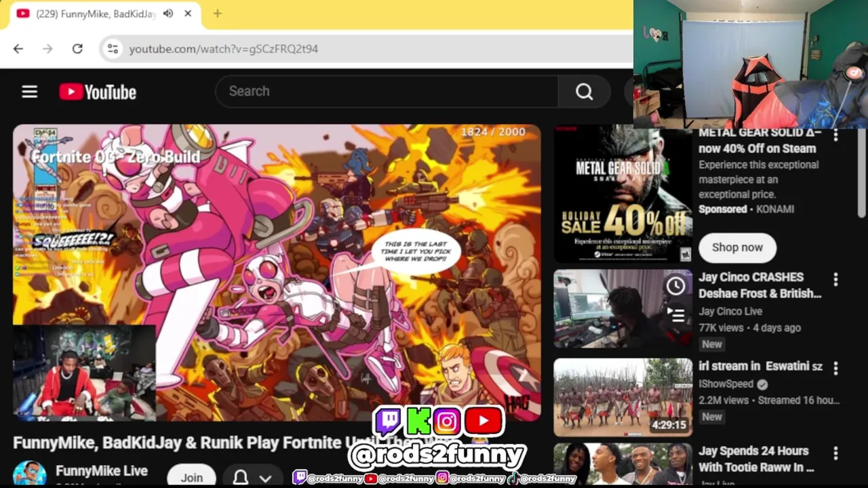Open irl stream in Eswatini thumbnail

click(623, 397)
